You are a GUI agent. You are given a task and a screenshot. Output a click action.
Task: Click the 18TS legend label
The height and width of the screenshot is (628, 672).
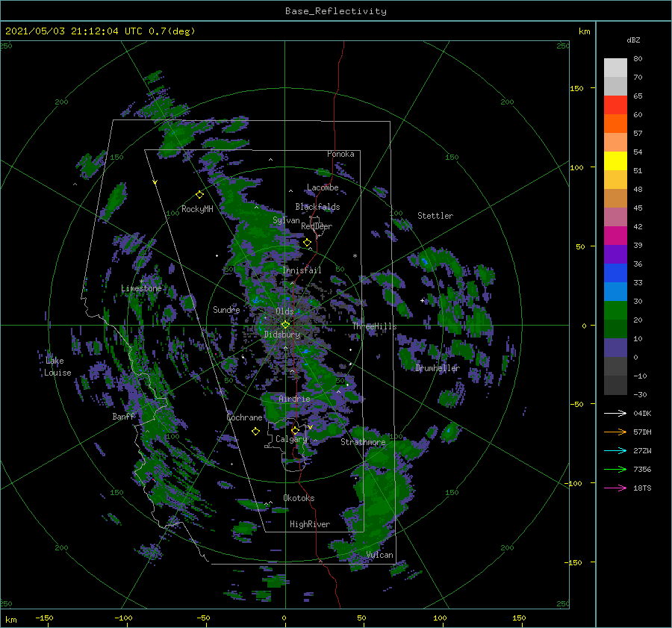(x=642, y=488)
